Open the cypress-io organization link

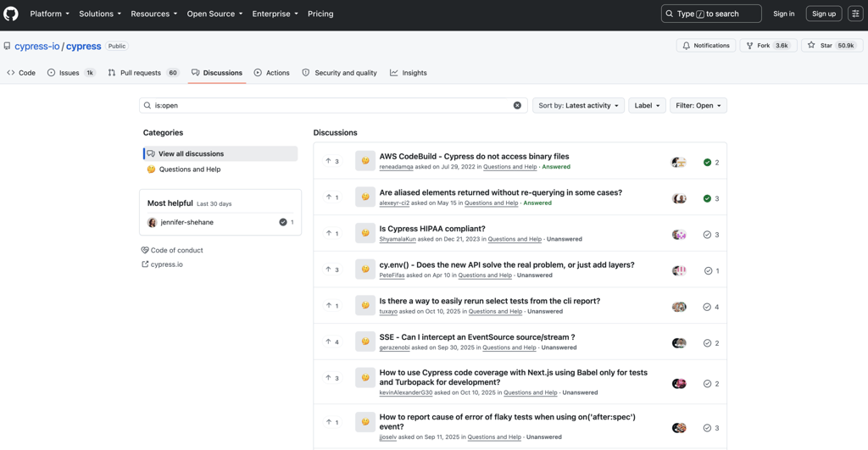click(x=37, y=46)
